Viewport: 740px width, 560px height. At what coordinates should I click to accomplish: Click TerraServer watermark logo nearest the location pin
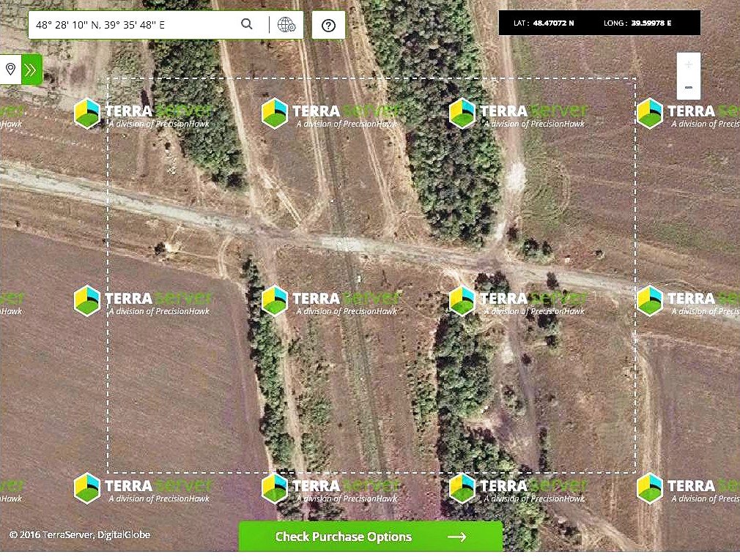(87, 113)
